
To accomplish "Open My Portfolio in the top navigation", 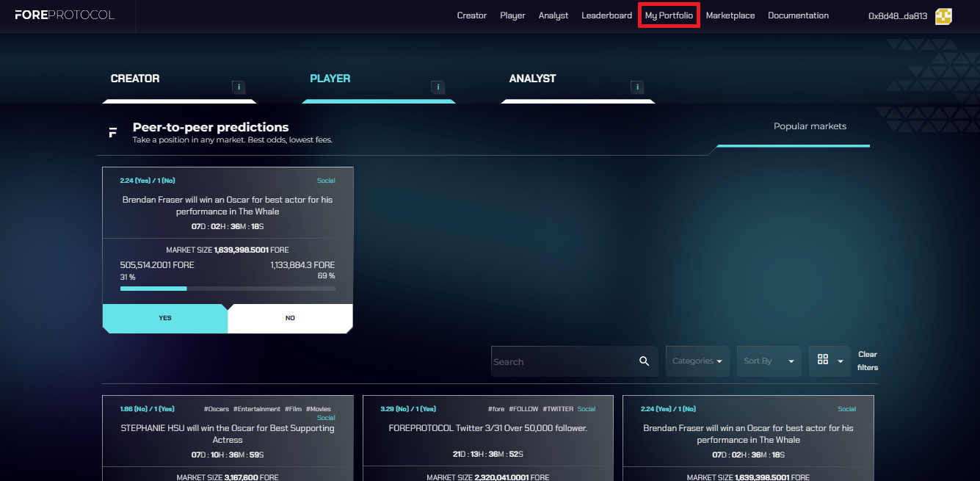I will click(669, 15).
